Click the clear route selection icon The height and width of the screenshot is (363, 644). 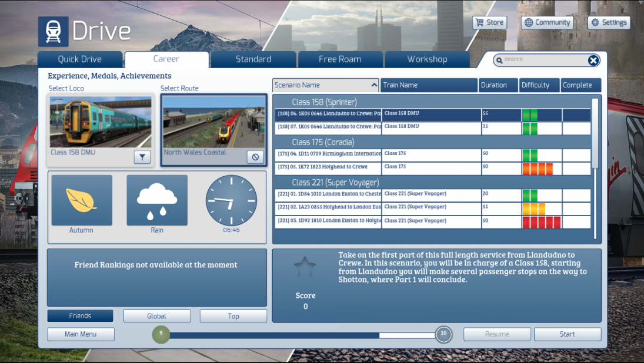click(x=255, y=157)
